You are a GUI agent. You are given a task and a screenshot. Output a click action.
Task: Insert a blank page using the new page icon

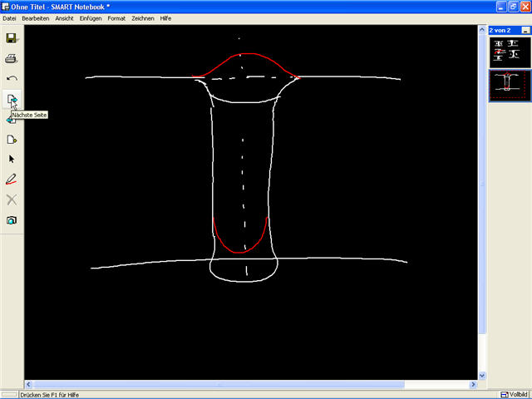click(12, 139)
